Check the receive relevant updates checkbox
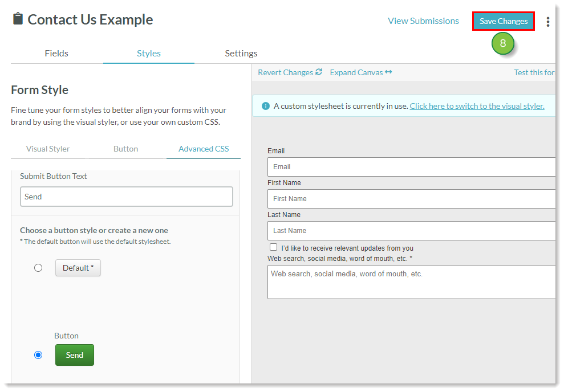This screenshot has width=564, height=392. tap(273, 247)
